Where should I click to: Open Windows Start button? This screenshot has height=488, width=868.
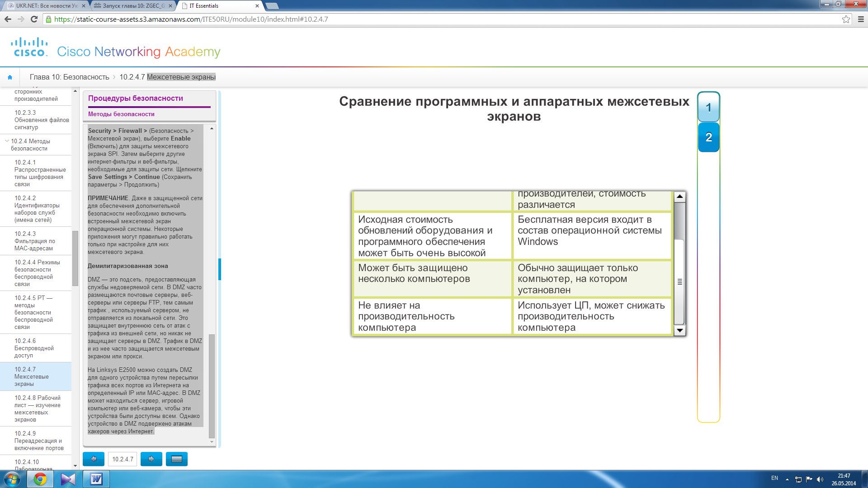(x=12, y=479)
